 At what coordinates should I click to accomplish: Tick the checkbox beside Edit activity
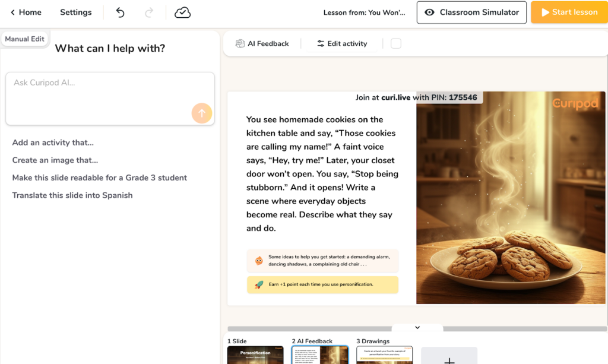pyautogui.click(x=396, y=43)
